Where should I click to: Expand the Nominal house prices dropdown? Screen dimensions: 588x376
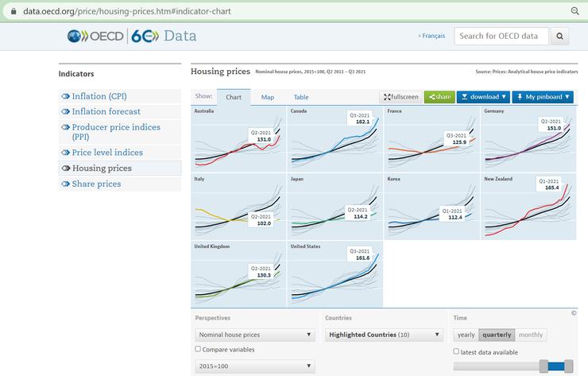[x=255, y=335]
